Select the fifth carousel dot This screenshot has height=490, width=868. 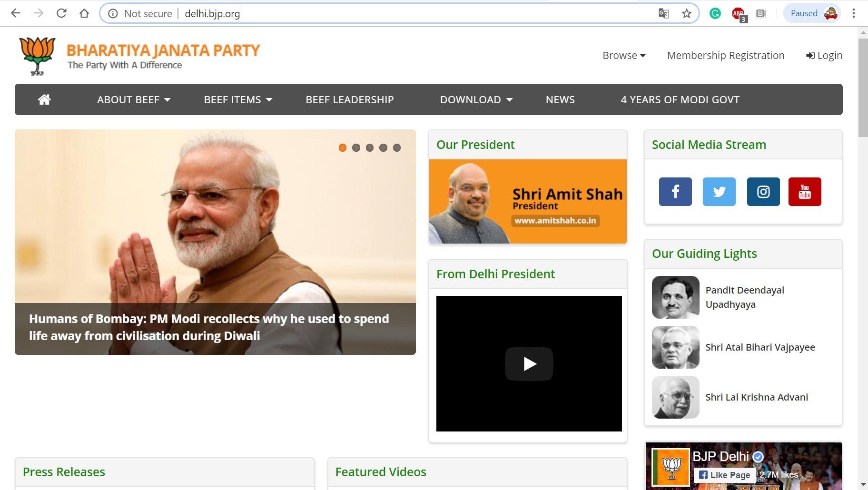[397, 147]
